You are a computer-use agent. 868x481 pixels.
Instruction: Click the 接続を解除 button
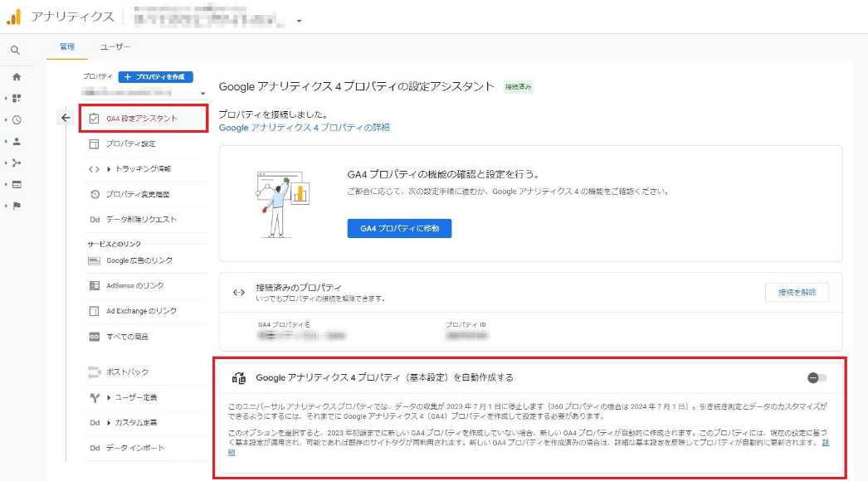point(797,292)
